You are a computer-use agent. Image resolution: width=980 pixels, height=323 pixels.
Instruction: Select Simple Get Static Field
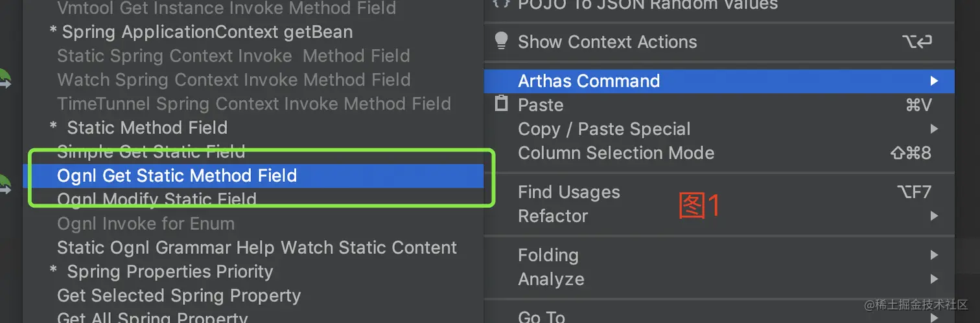pyautogui.click(x=151, y=151)
